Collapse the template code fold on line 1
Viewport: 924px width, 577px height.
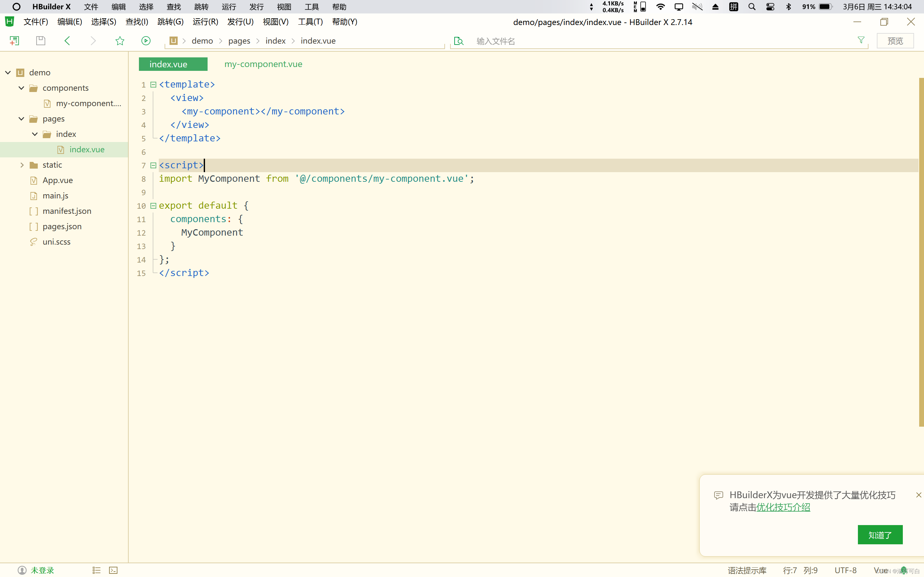coord(153,84)
